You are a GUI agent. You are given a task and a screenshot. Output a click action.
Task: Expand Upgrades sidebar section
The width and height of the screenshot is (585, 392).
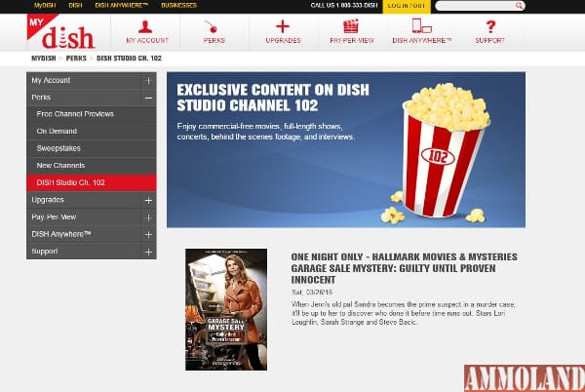tap(148, 200)
